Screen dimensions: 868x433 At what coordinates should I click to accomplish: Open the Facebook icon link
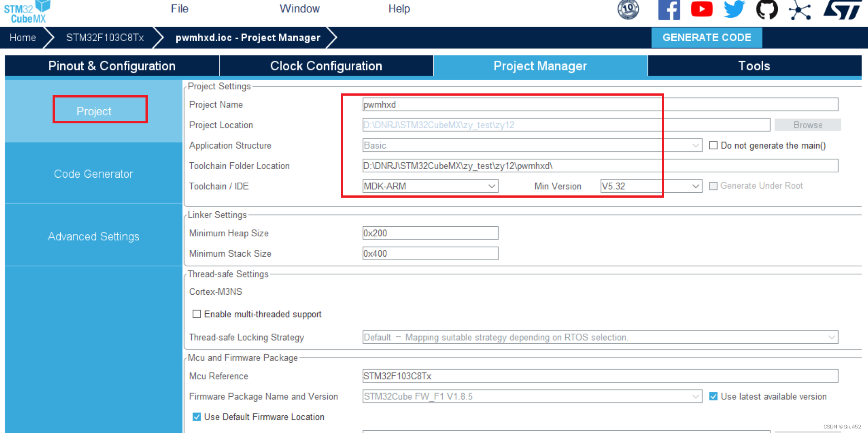click(x=669, y=10)
